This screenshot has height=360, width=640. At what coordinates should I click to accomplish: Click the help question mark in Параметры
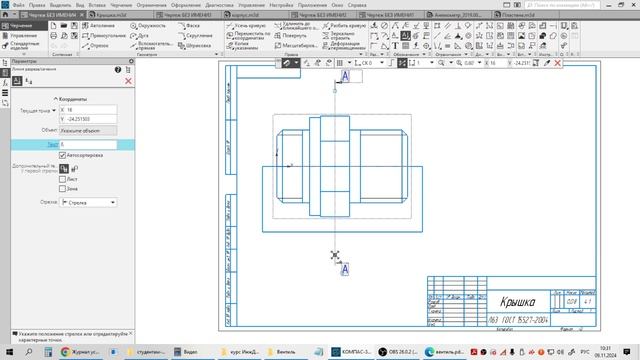118,70
